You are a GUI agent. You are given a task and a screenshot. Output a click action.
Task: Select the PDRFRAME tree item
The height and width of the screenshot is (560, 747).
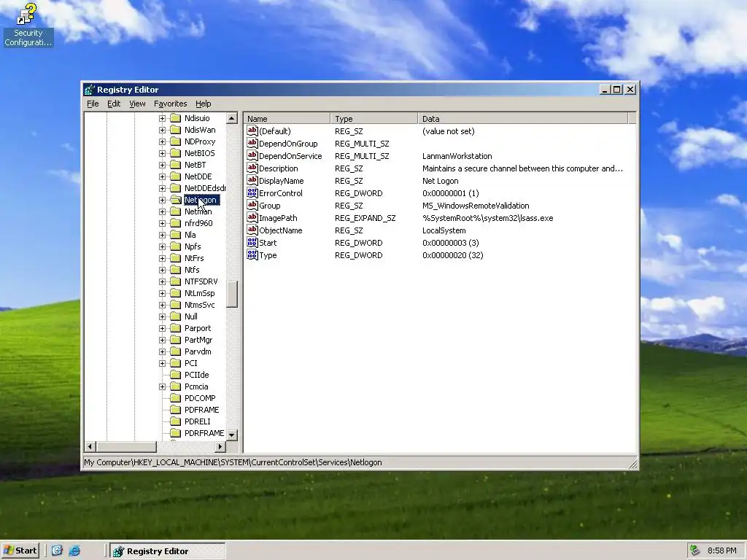204,433
